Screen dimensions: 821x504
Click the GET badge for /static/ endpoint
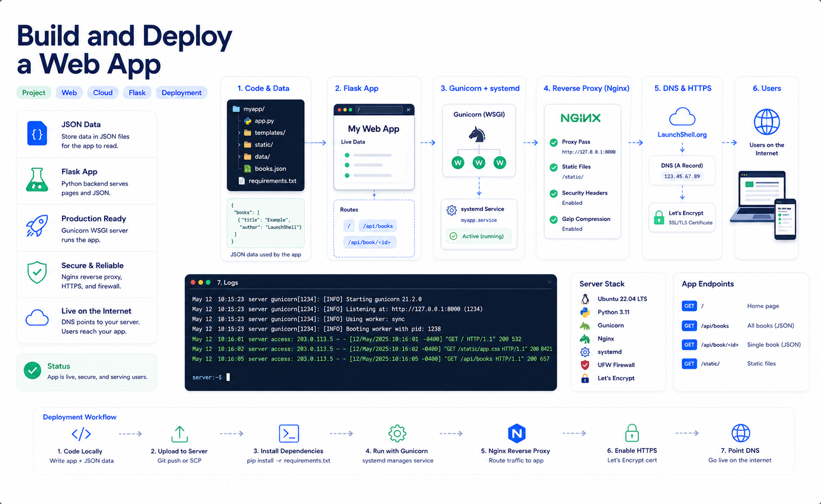coord(689,364)
